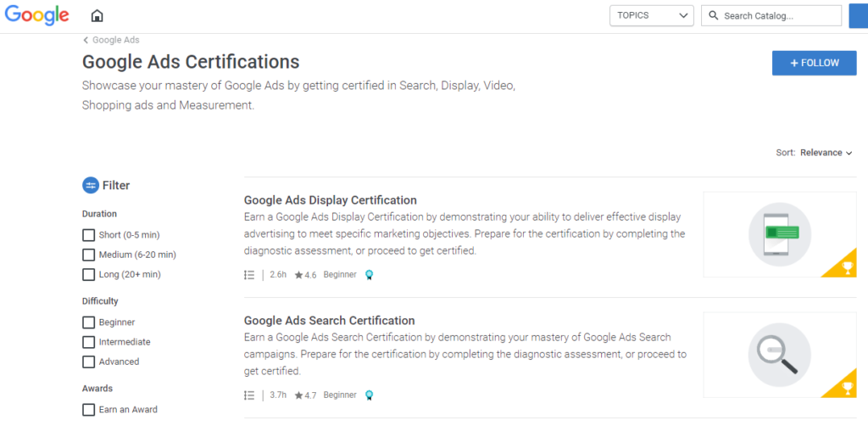
Task: Click the search magnifier icon
Action: tap(714, 15)
